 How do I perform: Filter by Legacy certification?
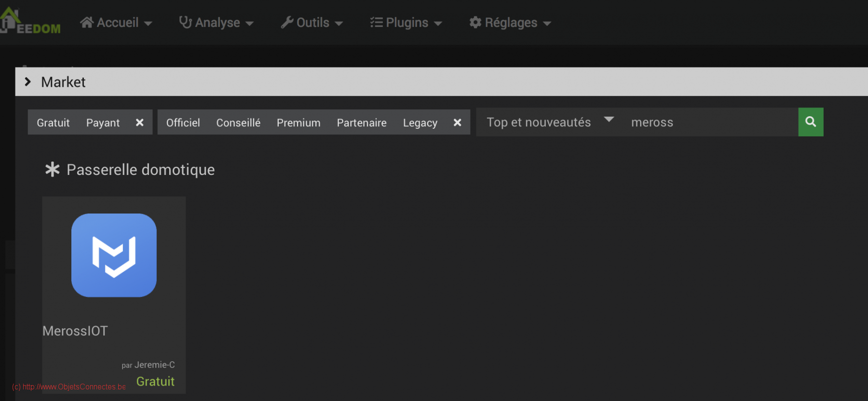point(420,123)
